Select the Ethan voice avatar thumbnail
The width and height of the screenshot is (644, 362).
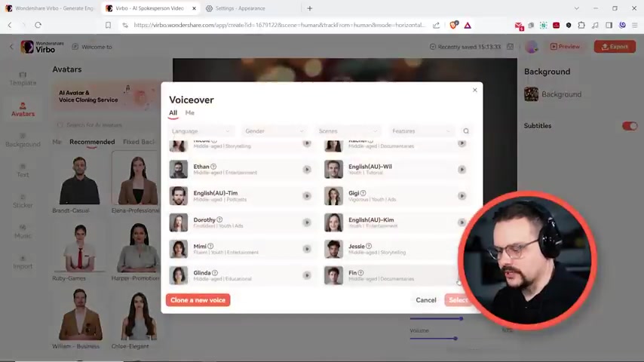[x=179, y=169]
